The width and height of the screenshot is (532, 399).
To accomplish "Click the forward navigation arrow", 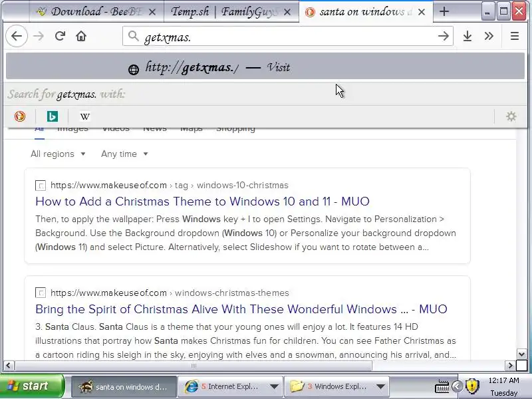I will coord(39,36).
